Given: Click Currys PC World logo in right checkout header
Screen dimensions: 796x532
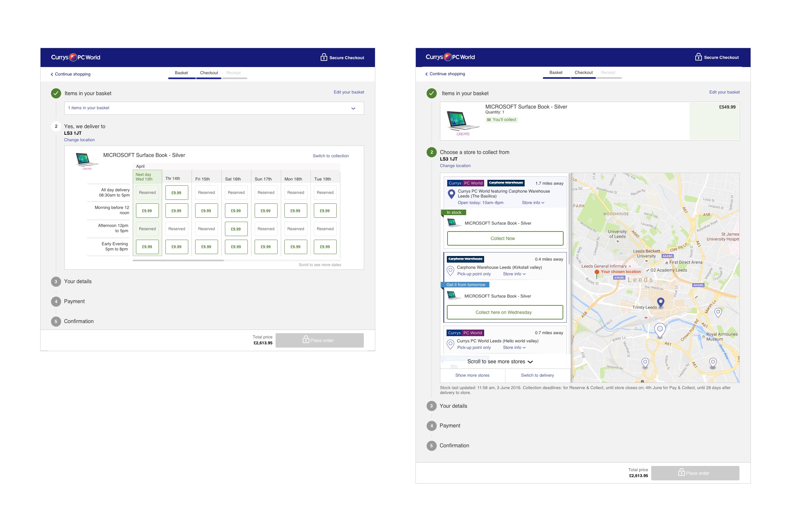Looking at the screenshot, I should tap(450, 57).
